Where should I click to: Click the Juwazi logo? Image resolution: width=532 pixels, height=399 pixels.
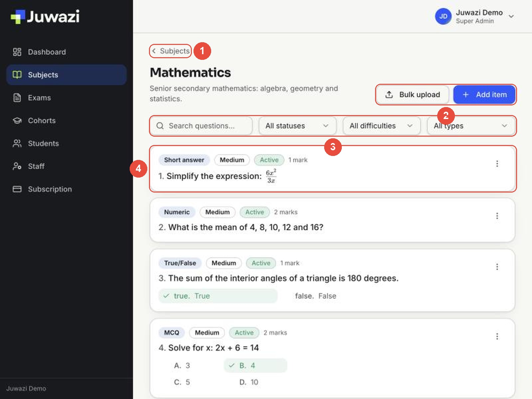point(45,17)
